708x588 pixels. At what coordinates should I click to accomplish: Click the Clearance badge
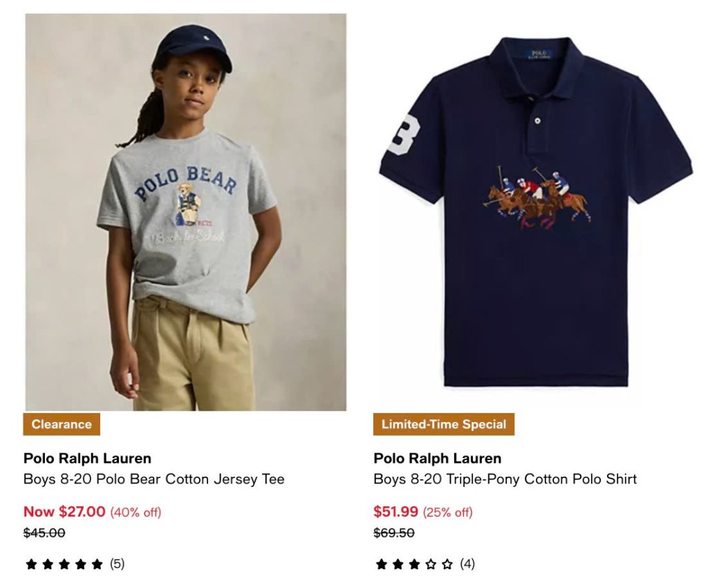tap(62, 424)
